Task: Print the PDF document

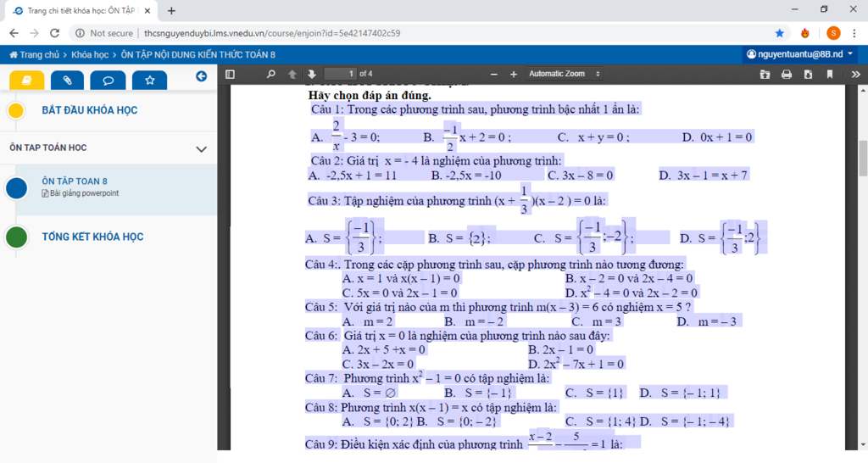Action: (786, 74)
